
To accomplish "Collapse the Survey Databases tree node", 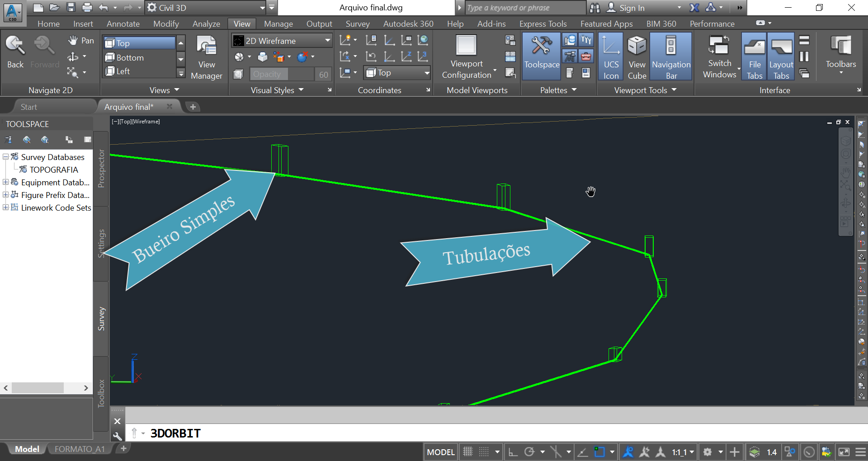I will (5, 157).
